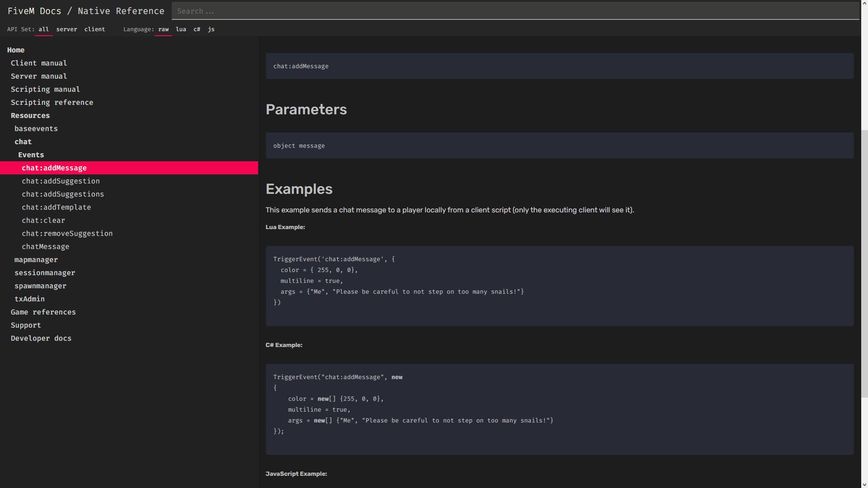The image size is (868, 488).
Task: Open the Scripting reference link
Action: point(52,103)
